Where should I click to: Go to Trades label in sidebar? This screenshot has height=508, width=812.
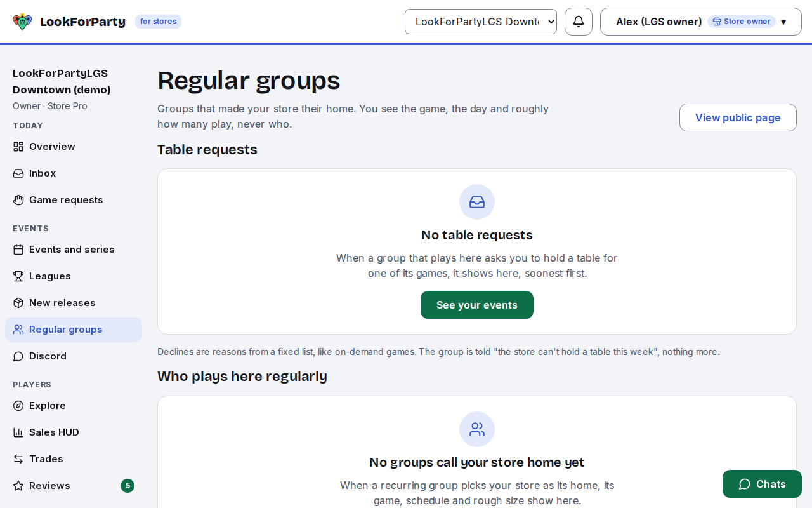coord(46,459)
